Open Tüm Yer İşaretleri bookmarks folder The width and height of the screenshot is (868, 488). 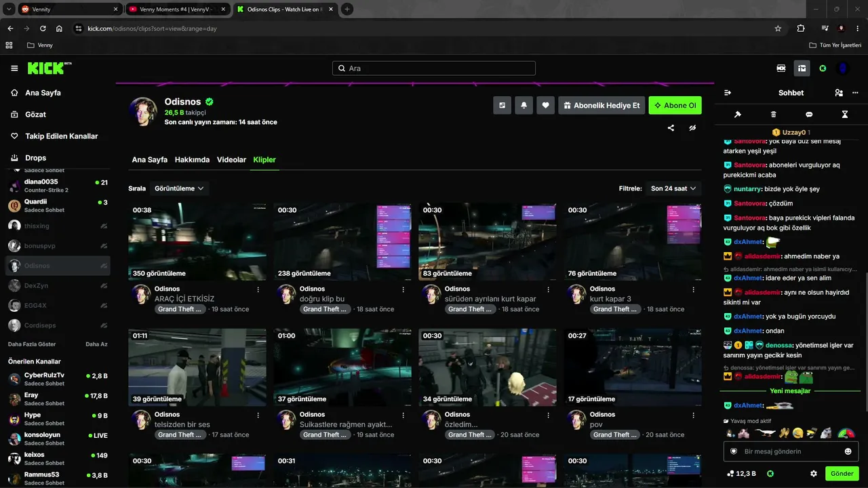tap(835, 45)
